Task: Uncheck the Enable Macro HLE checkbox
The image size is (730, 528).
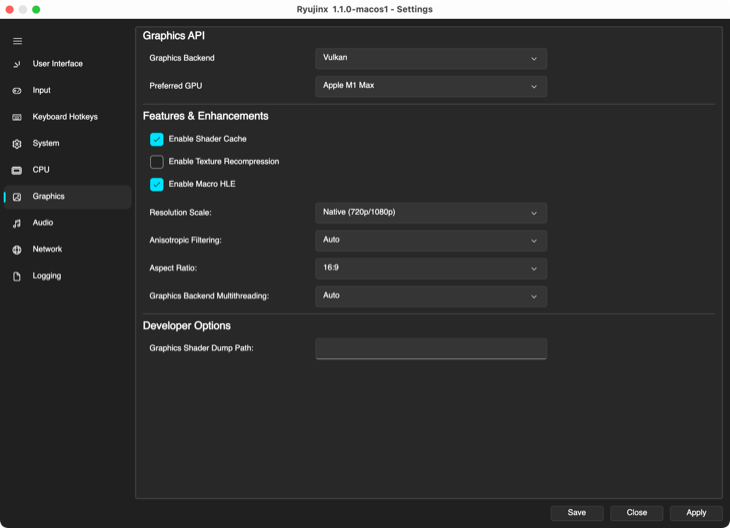Action: click(157, 184)
